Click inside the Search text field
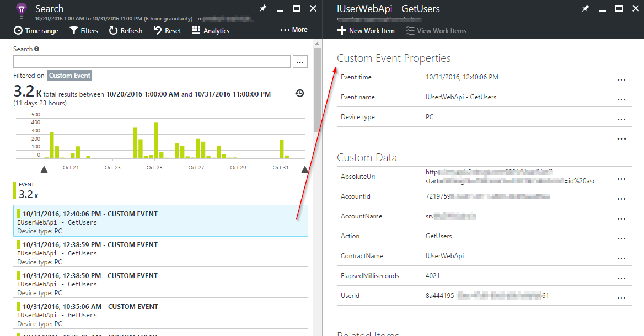The image size is (644, 336). pyautogui.click(x=152, y=62)
